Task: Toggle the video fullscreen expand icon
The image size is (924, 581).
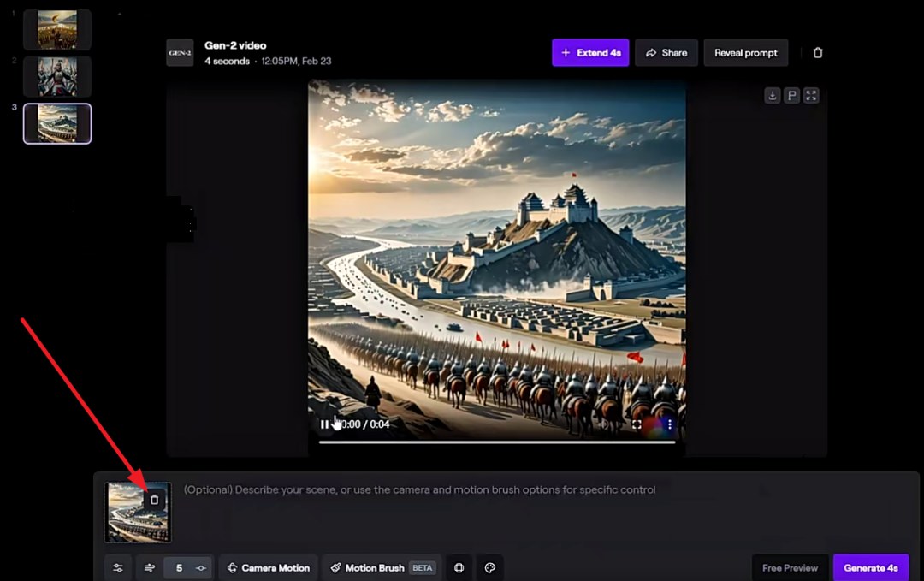Action: click(811, 96)
